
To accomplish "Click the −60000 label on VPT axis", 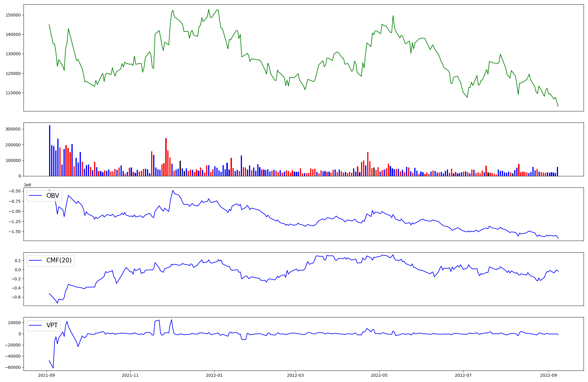I will (12, 367).
